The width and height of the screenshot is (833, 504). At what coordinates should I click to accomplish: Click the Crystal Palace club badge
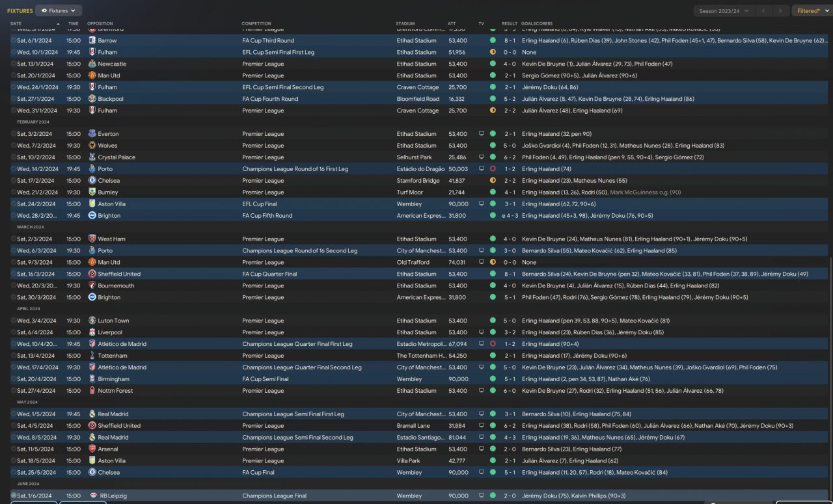click(92, 157)
